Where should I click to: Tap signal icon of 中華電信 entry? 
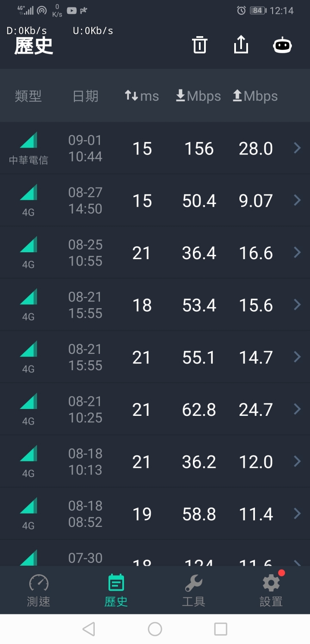28,141
